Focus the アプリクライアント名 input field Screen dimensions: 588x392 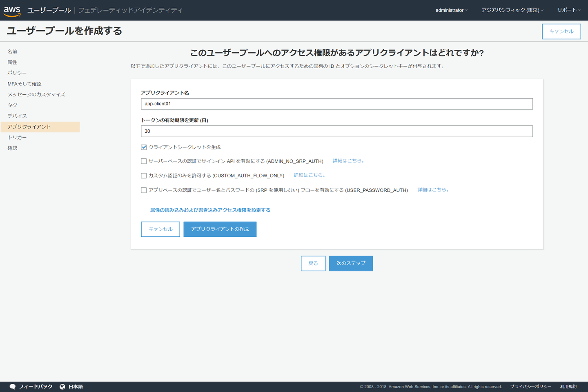pos(337,104)
